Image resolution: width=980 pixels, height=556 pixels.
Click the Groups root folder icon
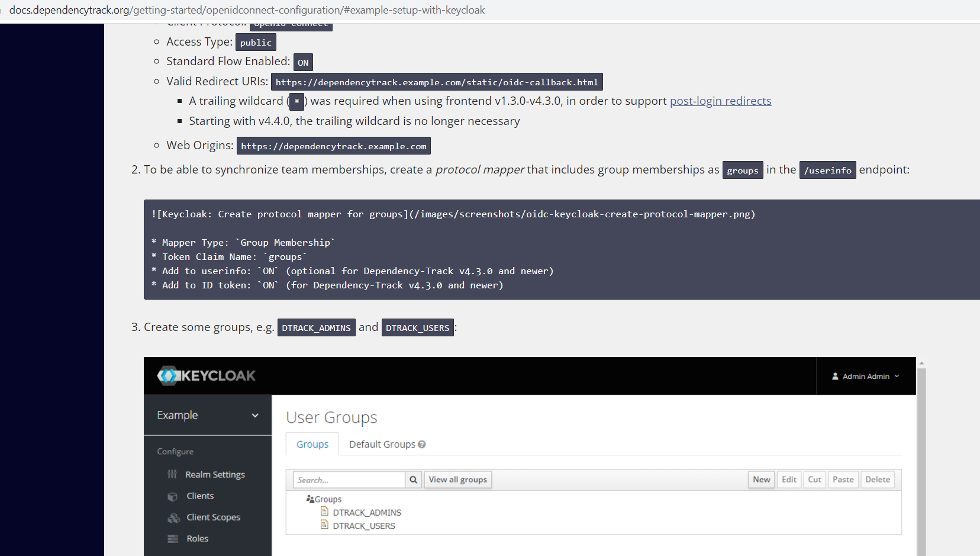[x=310, y=499]
